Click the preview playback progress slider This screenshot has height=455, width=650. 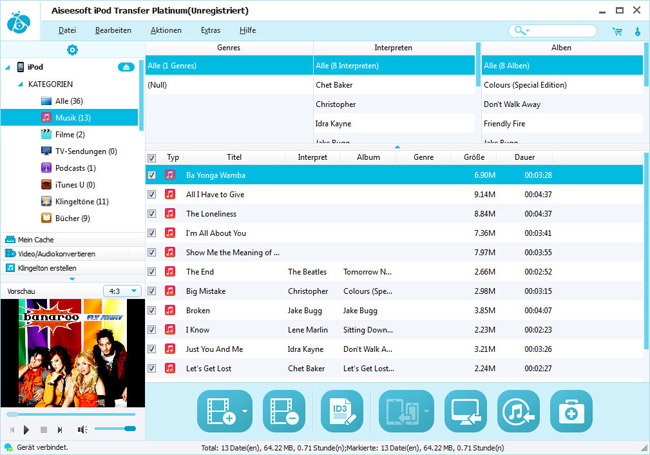pos(71,414)
